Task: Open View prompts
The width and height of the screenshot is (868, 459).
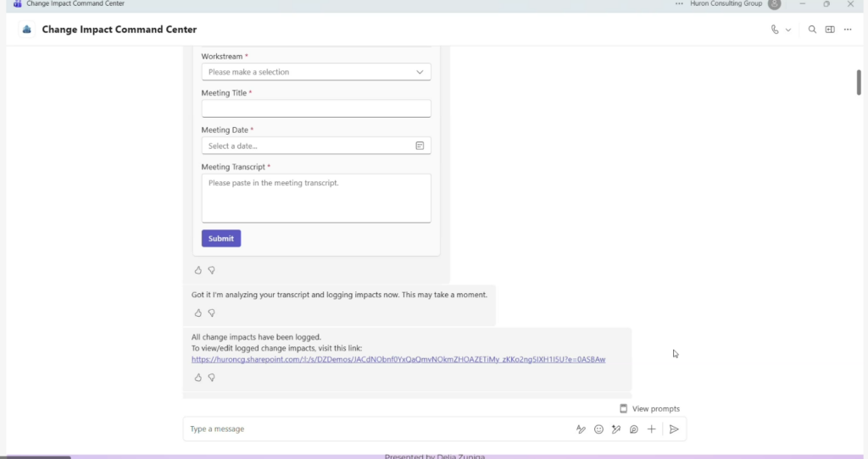Action: click(x=649, y=409)
